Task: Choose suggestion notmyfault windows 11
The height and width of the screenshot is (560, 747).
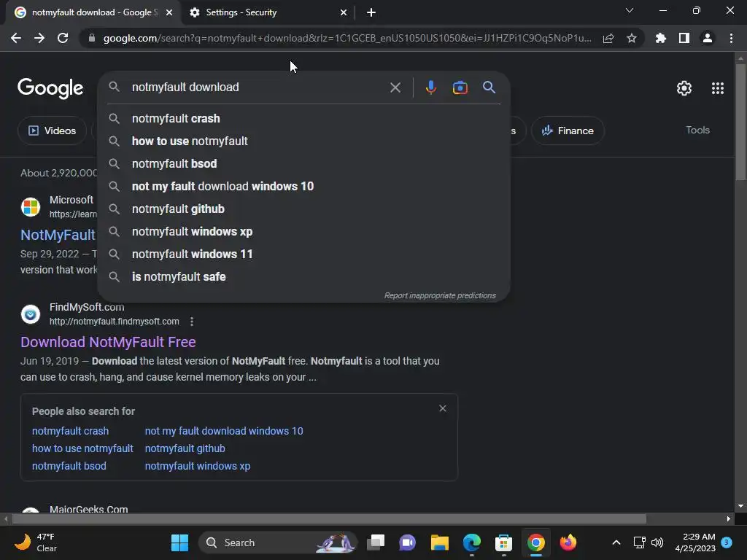Action: tap(304, 254)
